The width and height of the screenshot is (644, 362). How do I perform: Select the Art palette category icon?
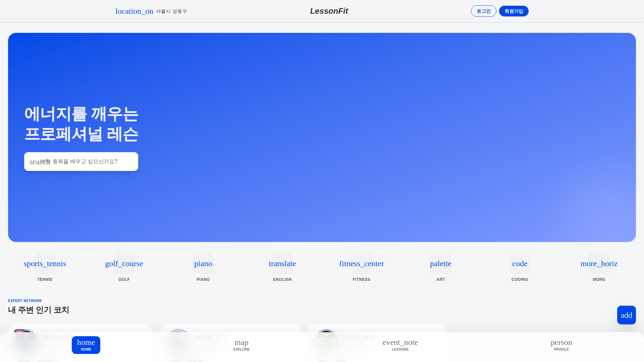click(441, 263)
